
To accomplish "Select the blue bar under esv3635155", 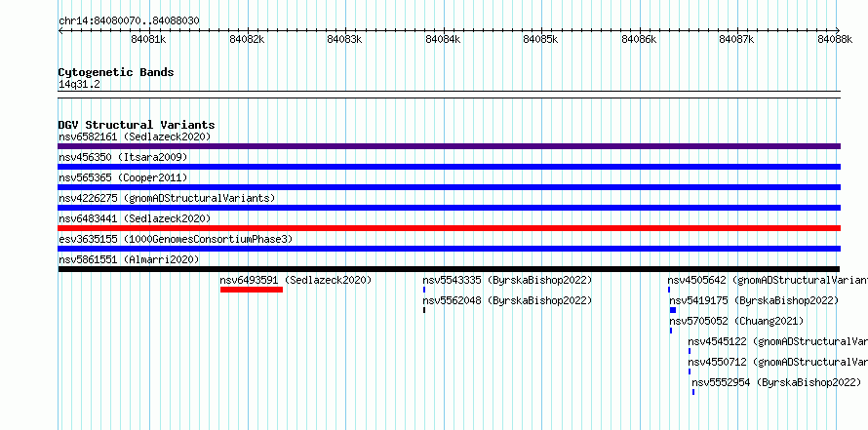I will (x=449, y=249).
